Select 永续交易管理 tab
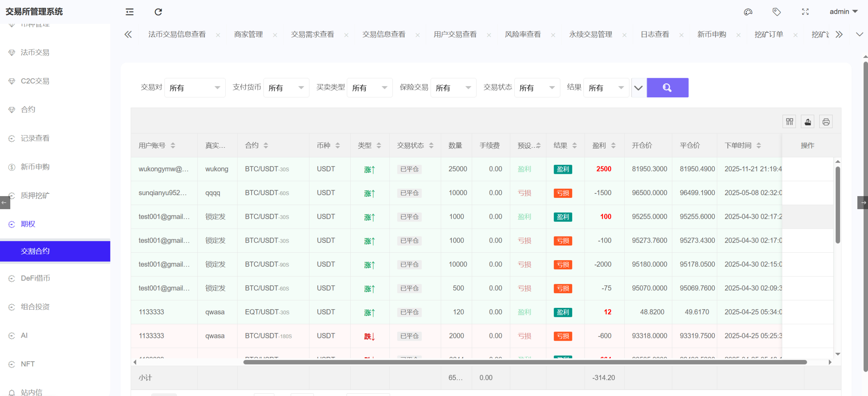This screenshot has width=868, height=396. click(x=590, y=34)
